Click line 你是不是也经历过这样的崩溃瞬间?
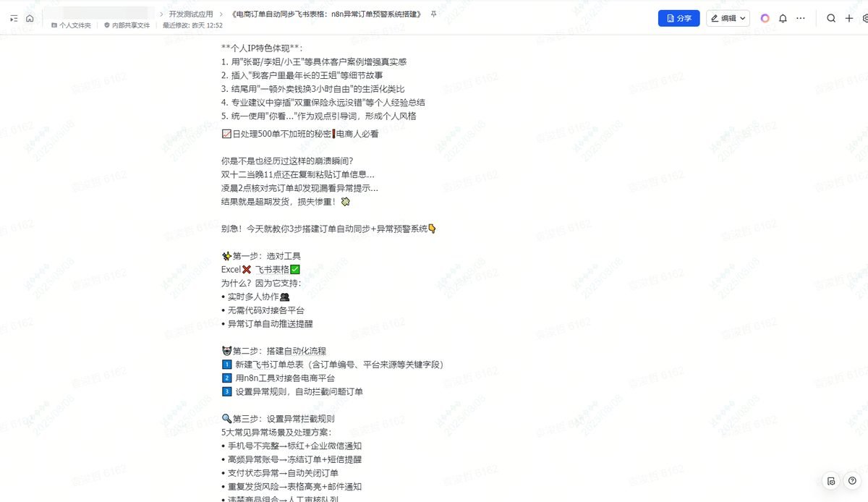This screenshot has height=502, width=868. [287, 161]
